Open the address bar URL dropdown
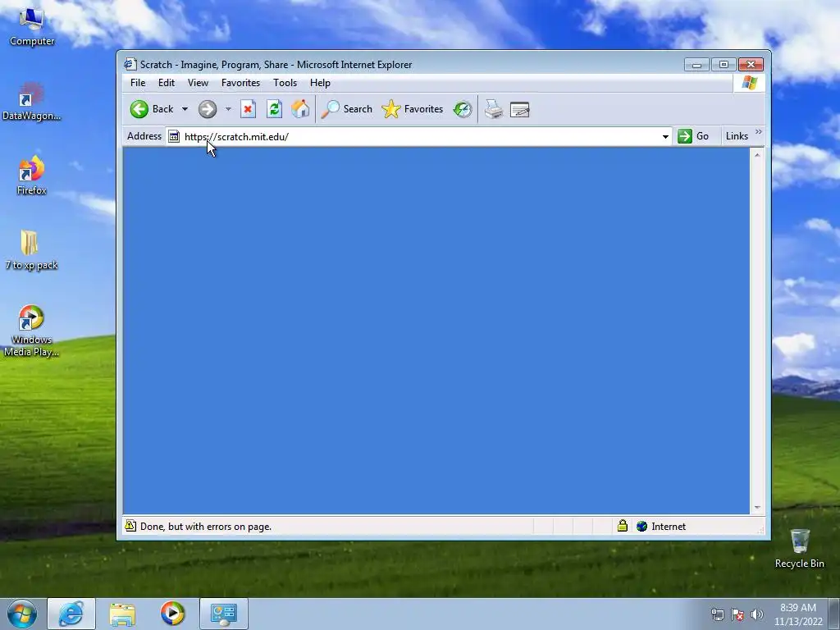This screenshot has height=630, width=840. pyautogui.click(x=665, y=137)
